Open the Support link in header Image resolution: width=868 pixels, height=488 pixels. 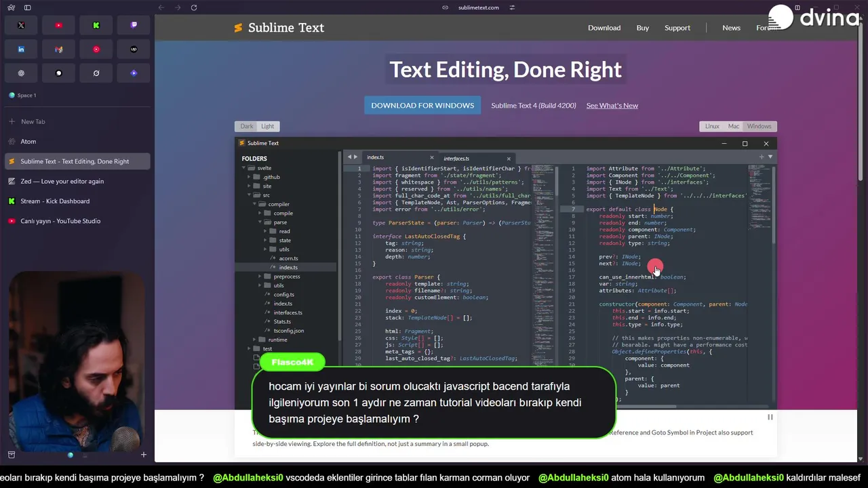[677, 28]
